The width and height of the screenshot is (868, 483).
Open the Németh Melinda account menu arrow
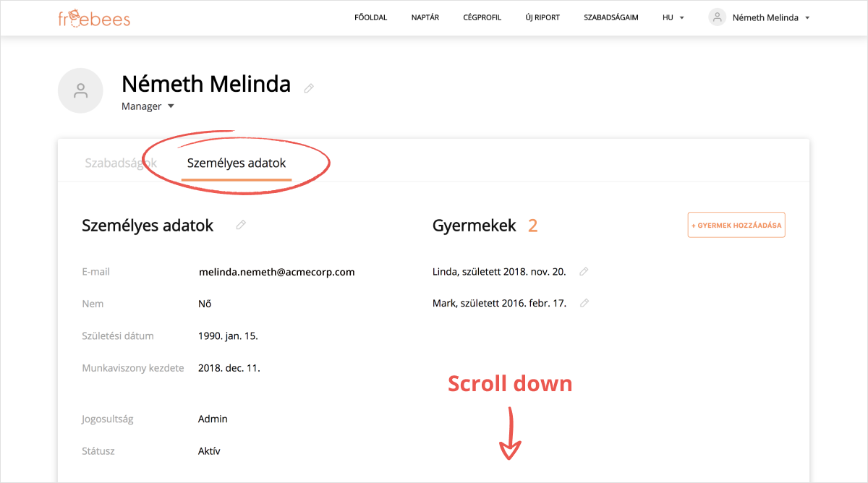807,18
